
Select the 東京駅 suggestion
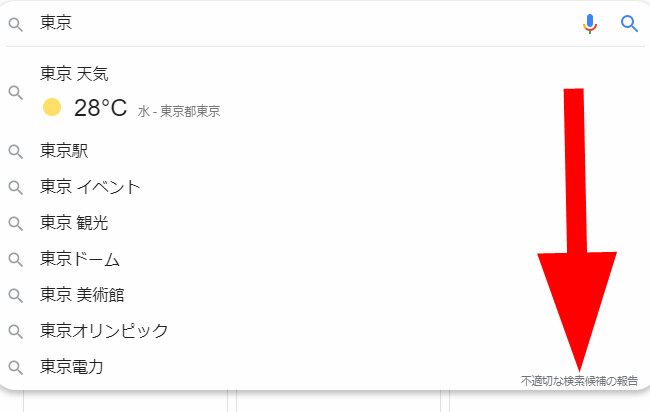pos(64,151)
